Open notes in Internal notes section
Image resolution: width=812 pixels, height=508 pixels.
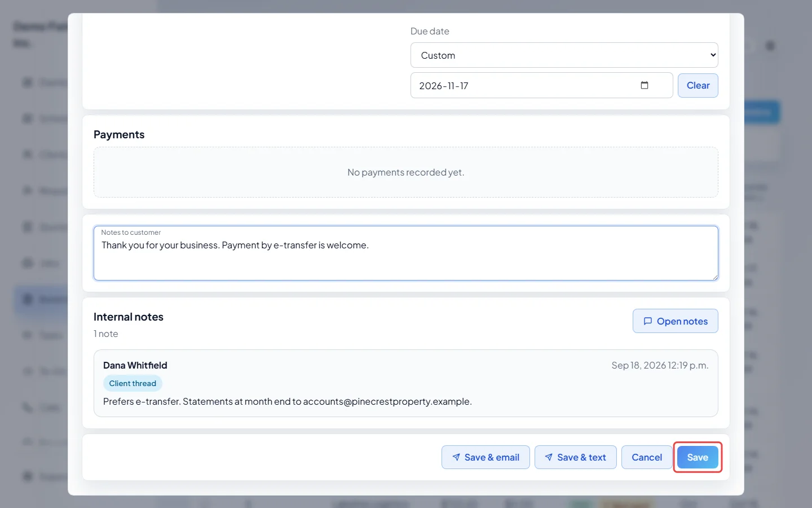(675, 321)
